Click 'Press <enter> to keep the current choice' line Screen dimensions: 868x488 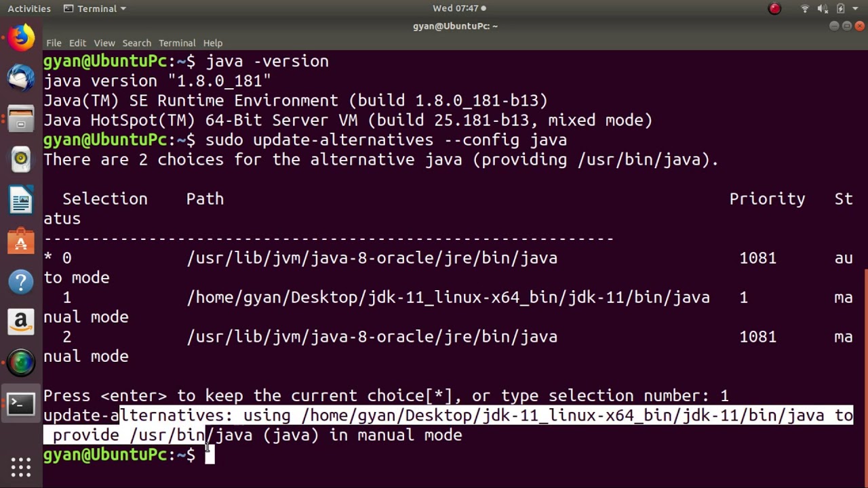(x=386, y=396)
